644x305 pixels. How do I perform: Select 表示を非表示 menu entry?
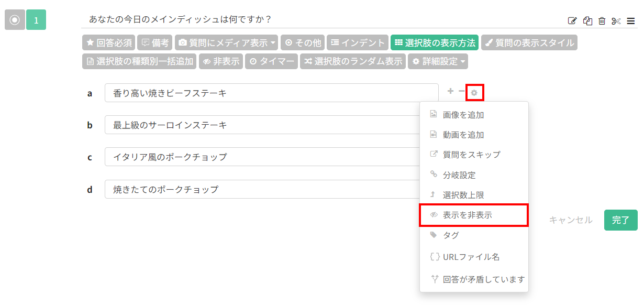pyautogui.click(x=467, y=215)
